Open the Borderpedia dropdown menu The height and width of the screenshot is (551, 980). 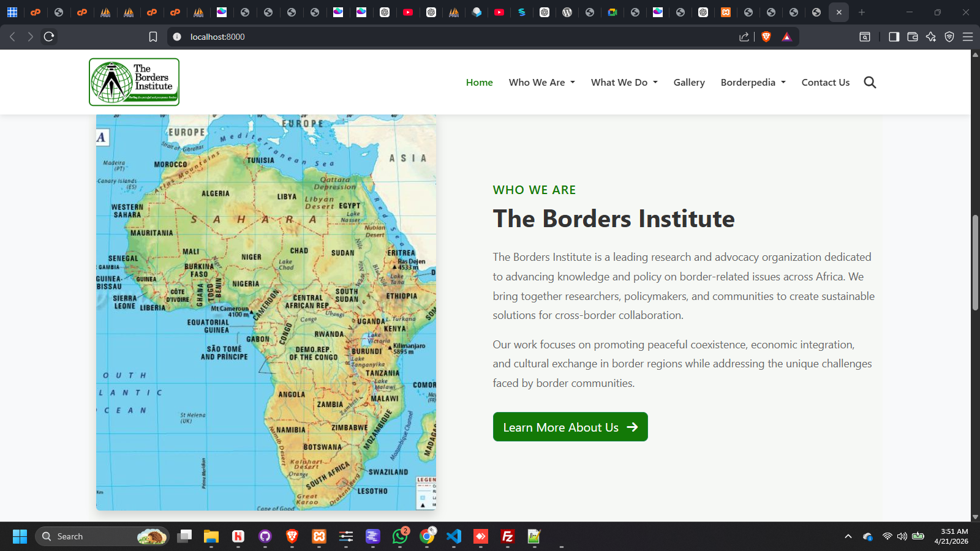pos(753,82)
